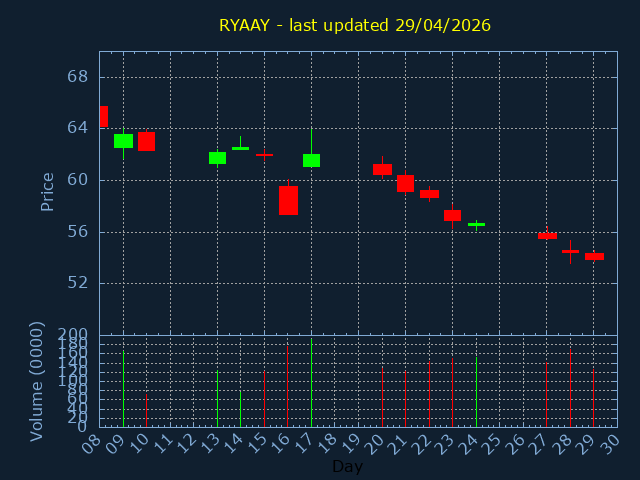Screen dimensions: 640x480
Task: Select the 52 price axis label
Action: tap(78, 282)
